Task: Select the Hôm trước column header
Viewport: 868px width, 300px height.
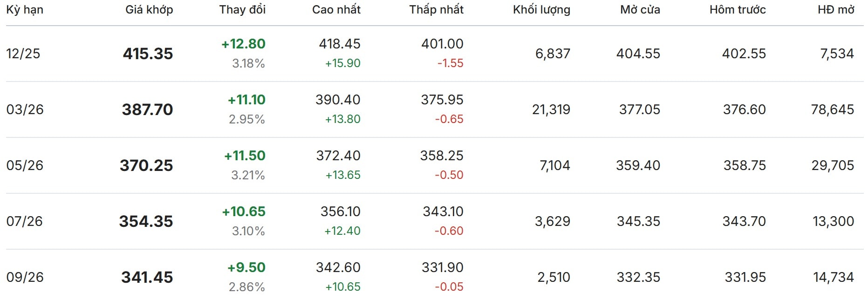Action: tap(738, 10)
